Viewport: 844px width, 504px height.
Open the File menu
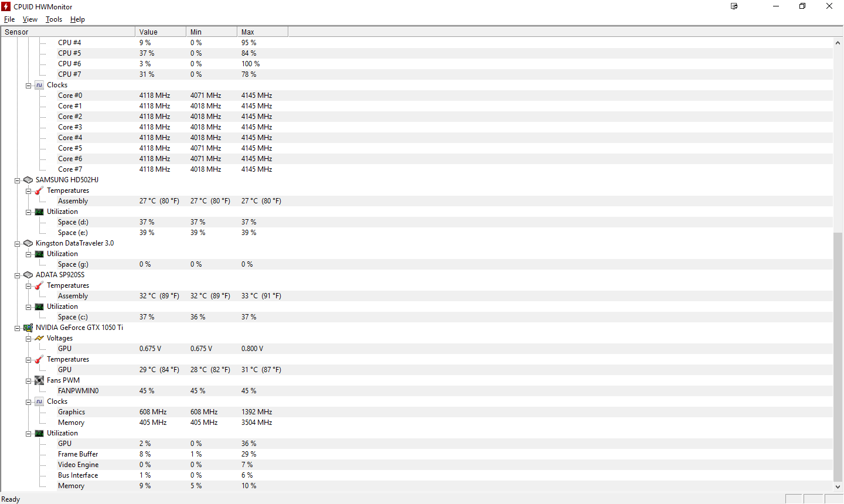[9, 19]
